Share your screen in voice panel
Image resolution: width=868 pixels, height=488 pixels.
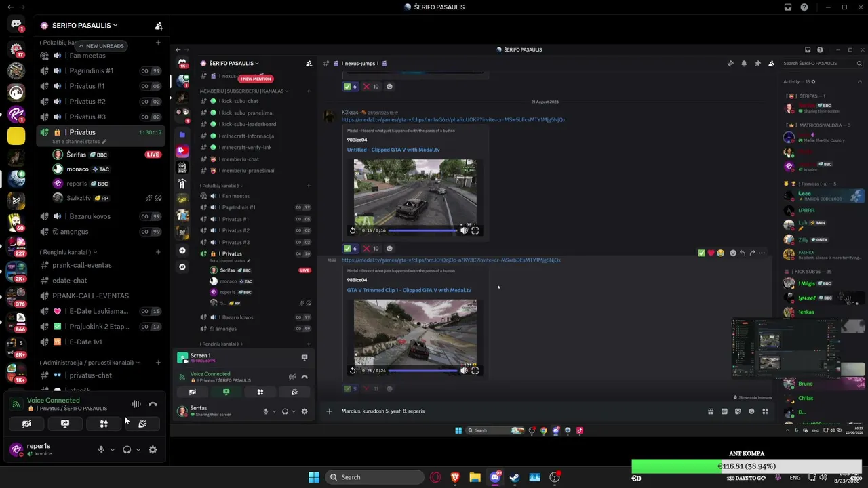tap(65, 424)
